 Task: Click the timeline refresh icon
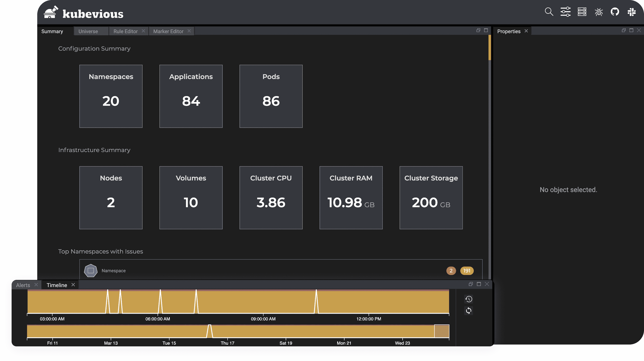tap(469, 311)
